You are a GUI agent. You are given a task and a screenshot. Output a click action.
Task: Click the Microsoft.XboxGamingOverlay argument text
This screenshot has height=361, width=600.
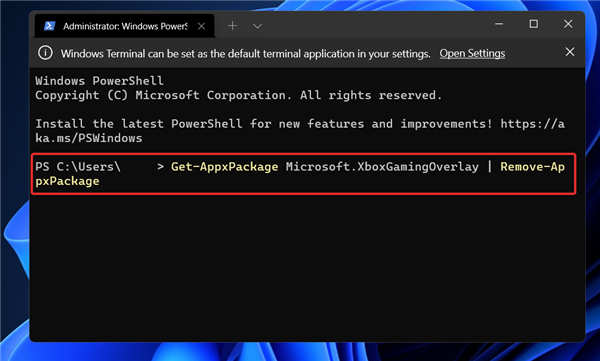click(382, 167)
